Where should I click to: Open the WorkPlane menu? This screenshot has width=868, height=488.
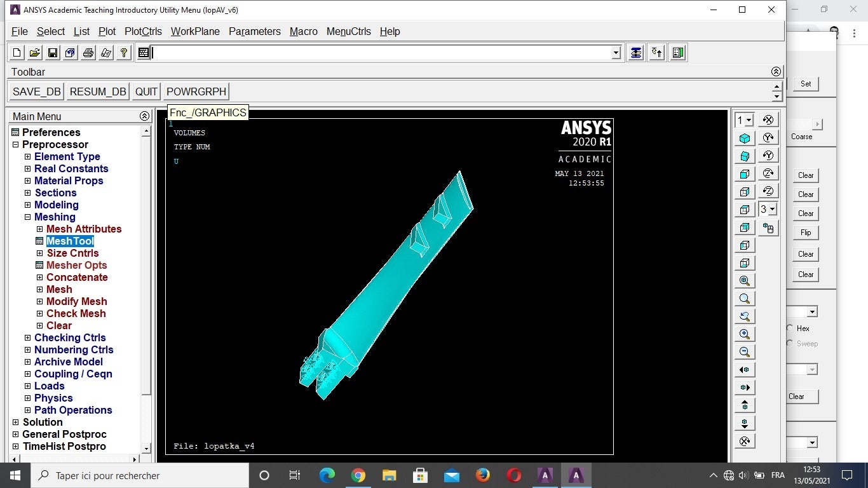click(195, 32)
